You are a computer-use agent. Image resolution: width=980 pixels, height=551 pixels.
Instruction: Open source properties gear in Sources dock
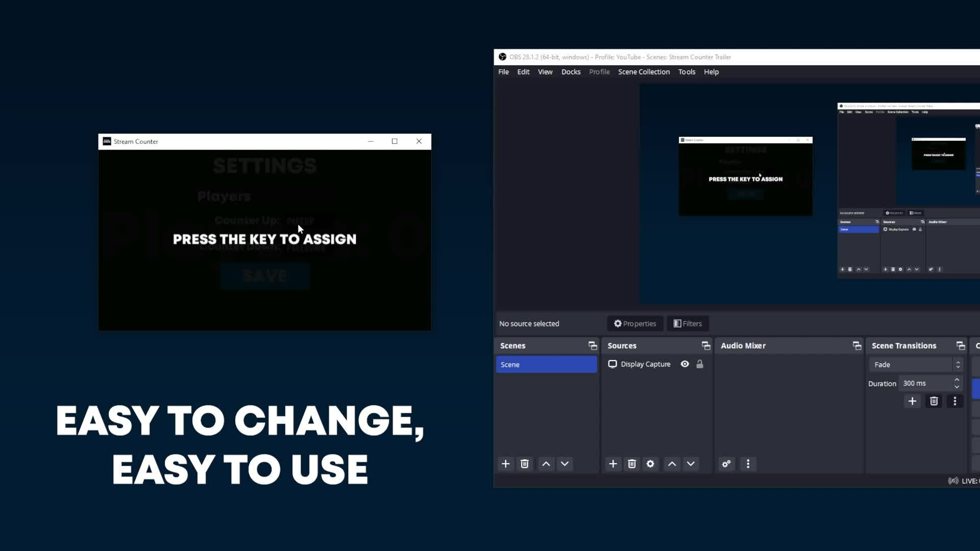[650, 464]
